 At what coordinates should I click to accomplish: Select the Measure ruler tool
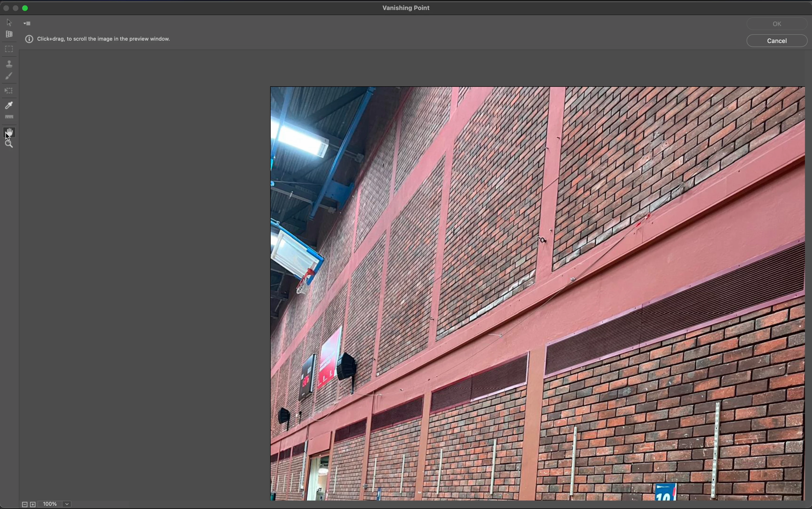coord(9,117)
